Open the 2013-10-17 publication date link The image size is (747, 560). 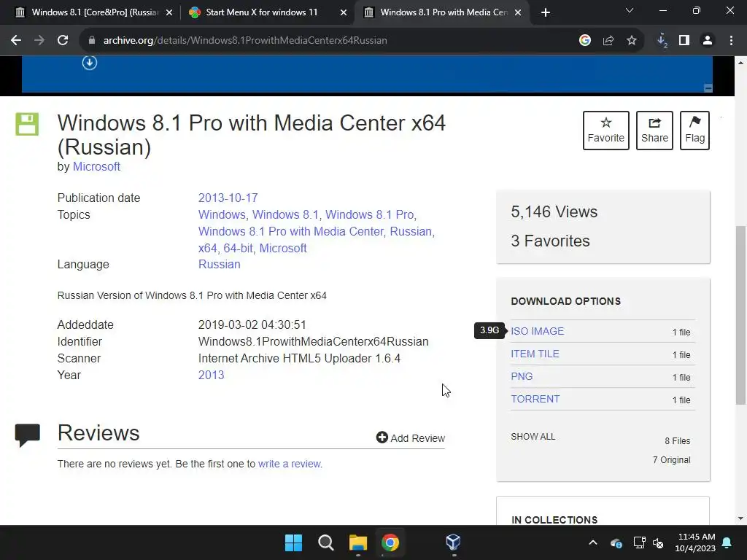pyautogui.click(x=228, y=198)
